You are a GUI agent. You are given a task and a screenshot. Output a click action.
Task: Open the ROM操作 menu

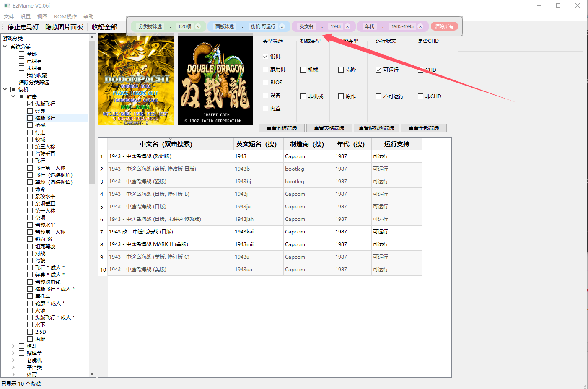click(65, 17)
